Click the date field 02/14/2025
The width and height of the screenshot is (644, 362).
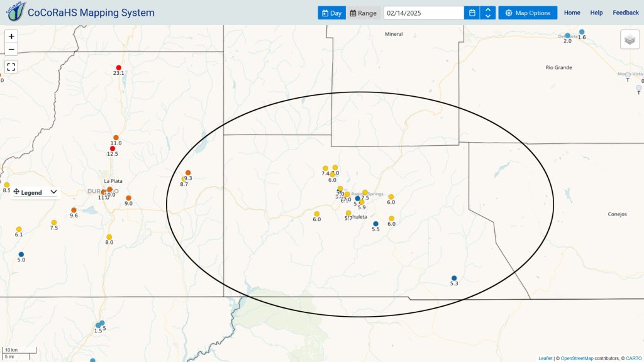[x=423, y=13]
